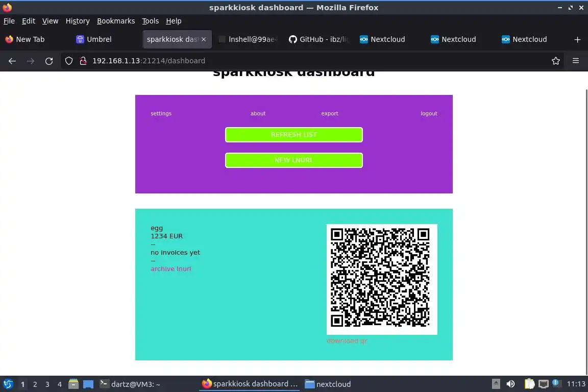Focus sparkkiosk dashboard taskbar entry
This screenshot has height=392, width=588.
pyautogui.click(x=250, y=384)
